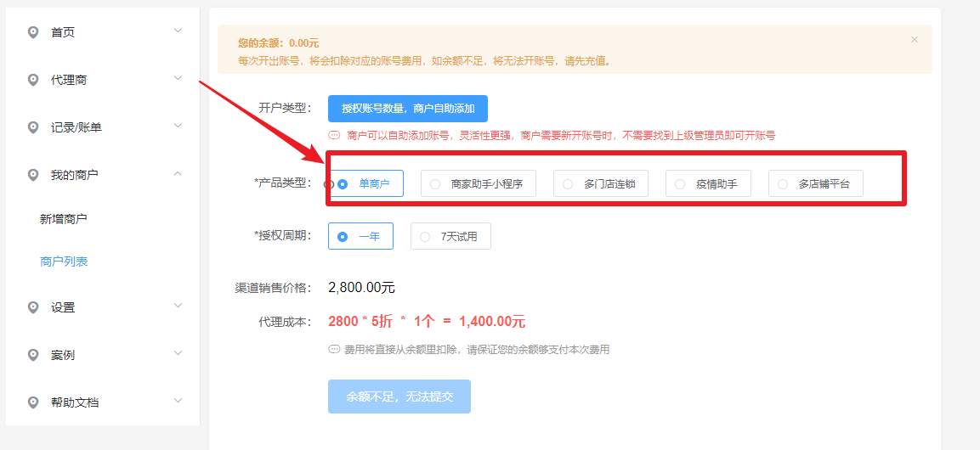Click the location pin icon beside 代理商

tap(34, 80)
